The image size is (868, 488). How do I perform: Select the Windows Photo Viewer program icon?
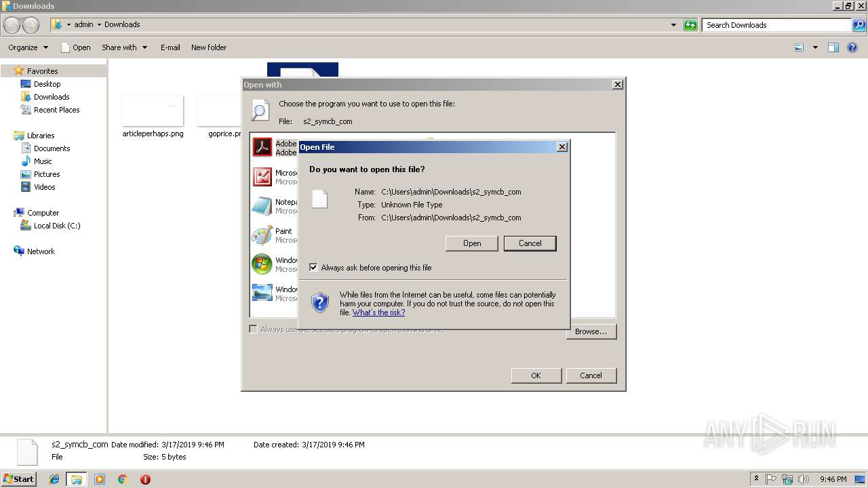[x=262, y=293]
